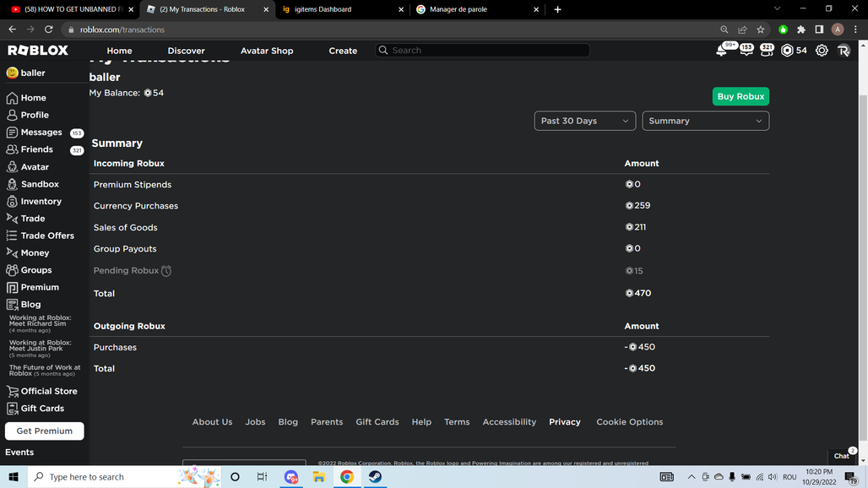
Task: Click the browser address bar
Action: (x=388, y=30)
